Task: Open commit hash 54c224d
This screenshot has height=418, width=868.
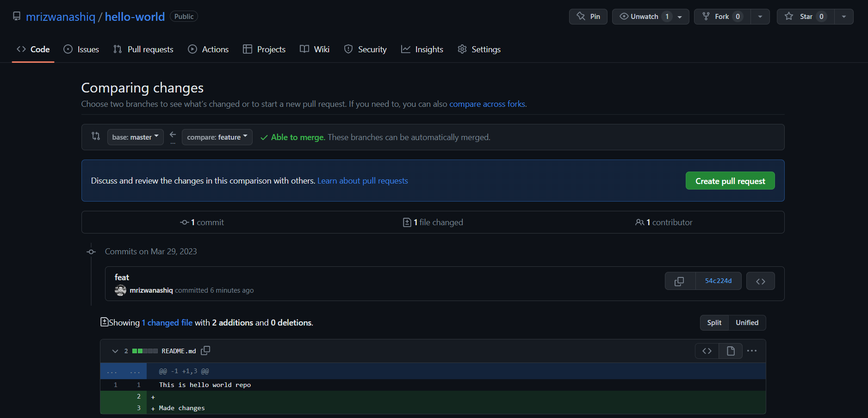Action: [719, 281]
